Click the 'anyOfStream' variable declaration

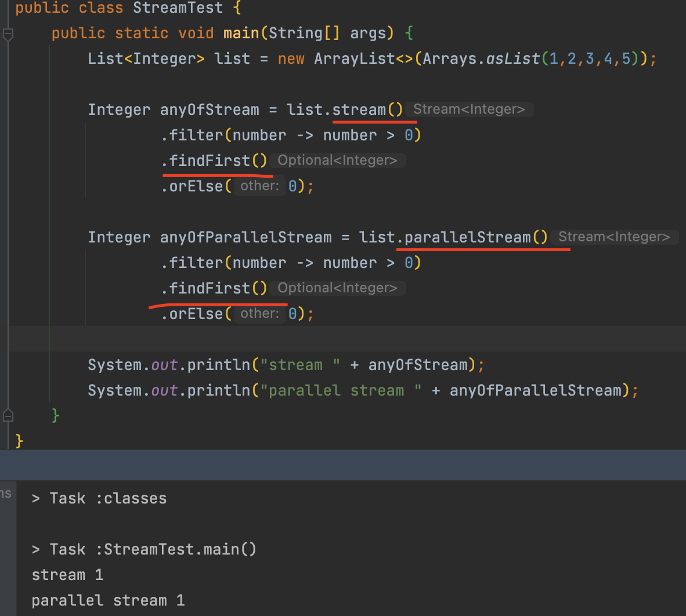pyautogui.click(x=210, y=110)
